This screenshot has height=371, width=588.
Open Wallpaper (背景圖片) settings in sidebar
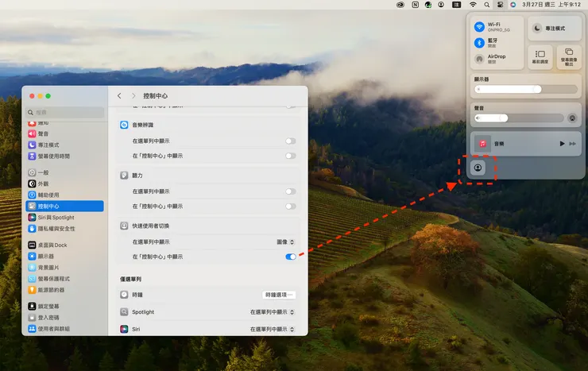pos(65,268)
